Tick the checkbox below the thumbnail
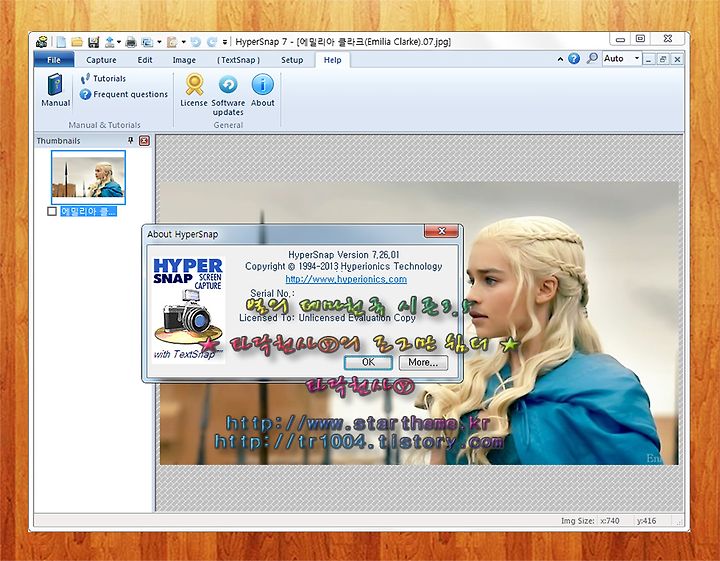 pos(52,211)
